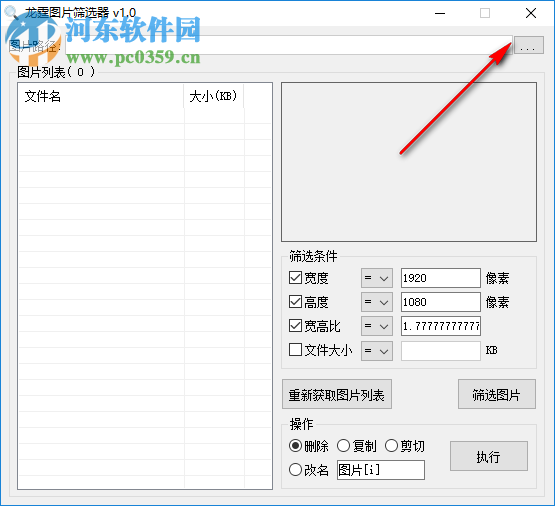Image resolution: width=555 pixels, height=506 pixels.
Task: Click the image preview panel
Action: [x=409, y=162]
